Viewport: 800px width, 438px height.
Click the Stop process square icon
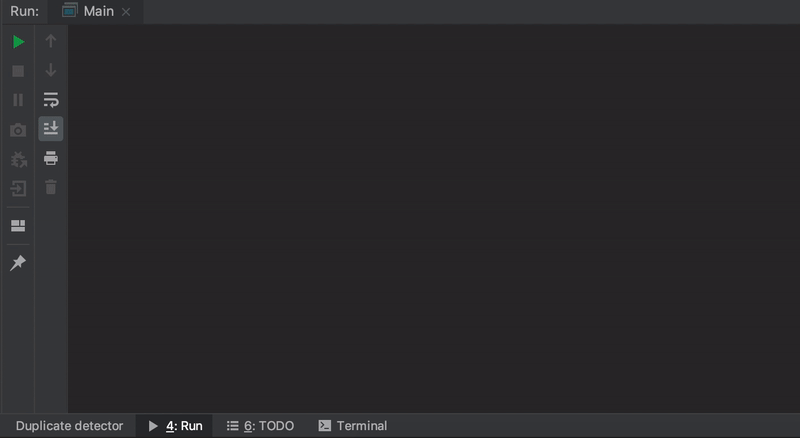pos(18,71)
